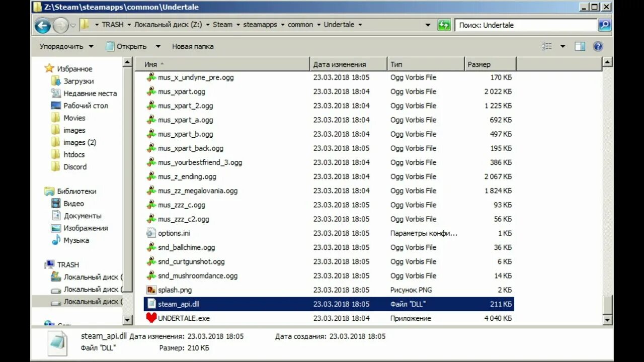Click the Рабочий стол desktop icon

tap(56, 106)
